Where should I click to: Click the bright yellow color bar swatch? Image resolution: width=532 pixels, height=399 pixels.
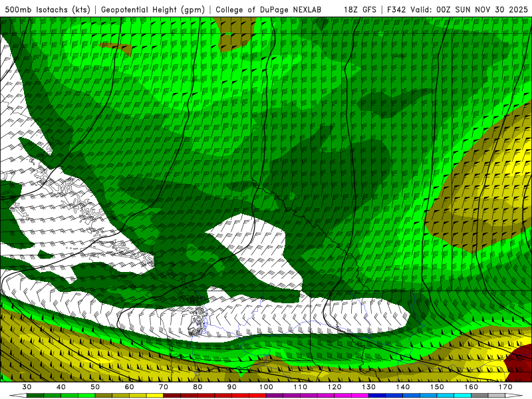coord(155,396)
